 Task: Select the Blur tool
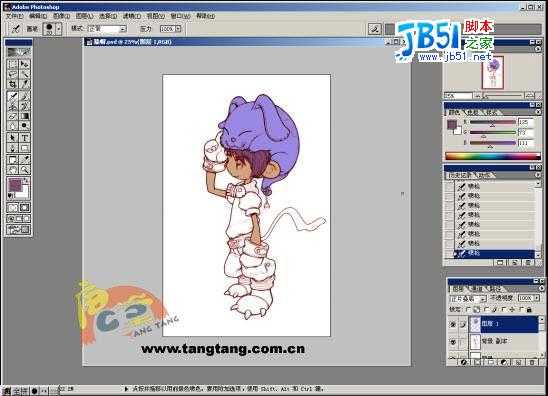13,125
